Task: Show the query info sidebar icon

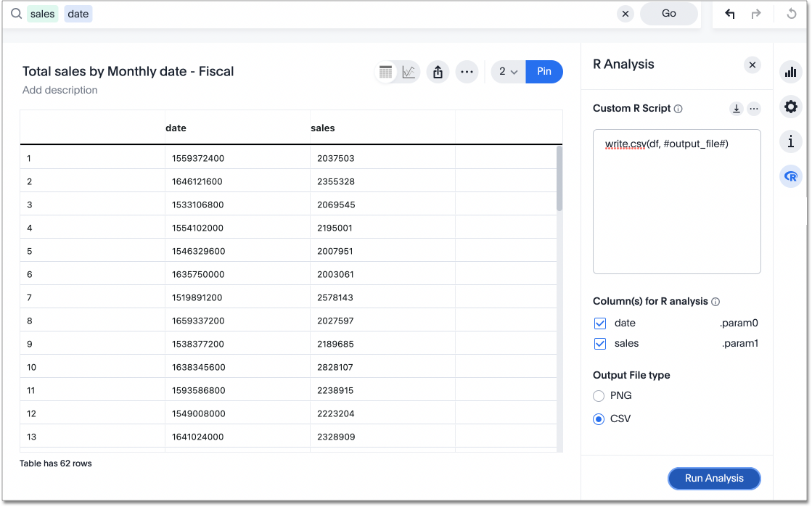Action: pyautogui.click(x=790, y=141)
